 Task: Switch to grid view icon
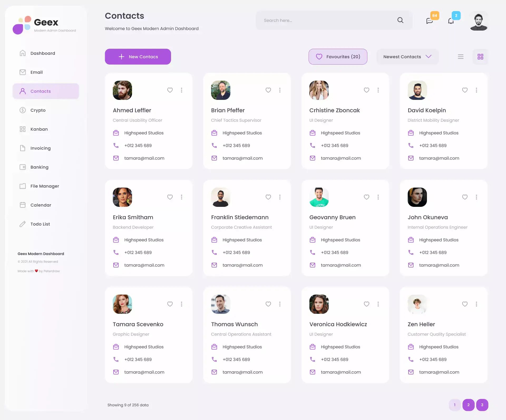480,57
